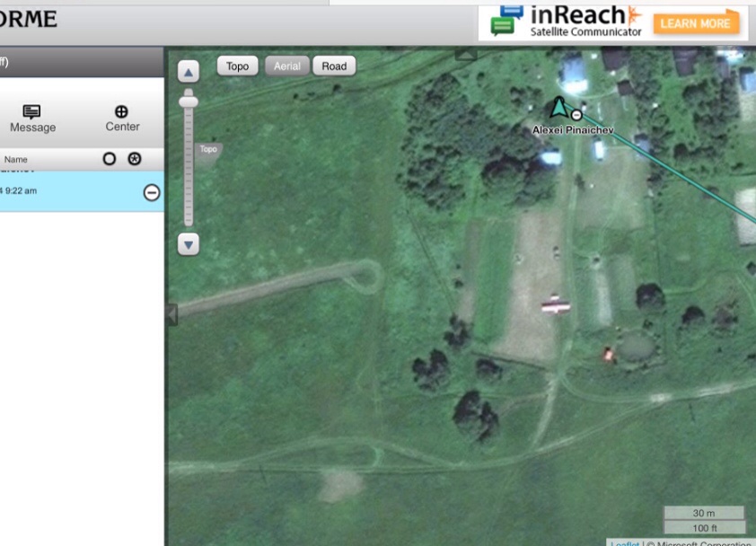Click the Name column header

(16, 159)
